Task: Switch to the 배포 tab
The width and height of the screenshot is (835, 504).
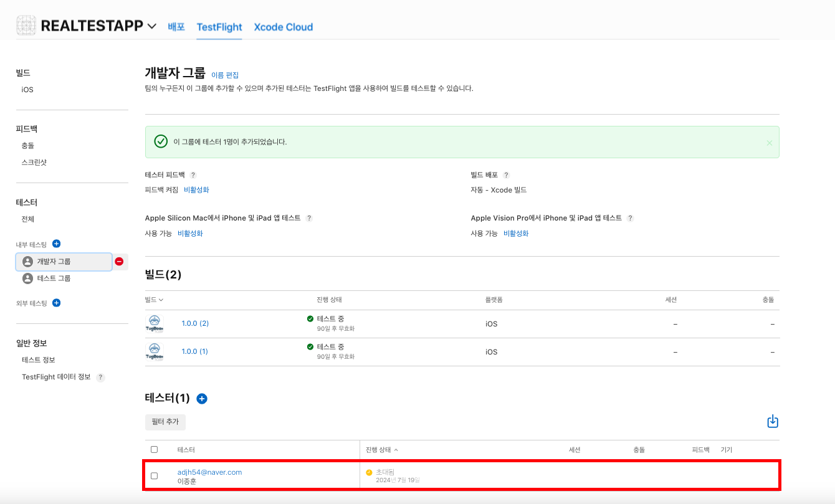Action: [x=176, y=27]
